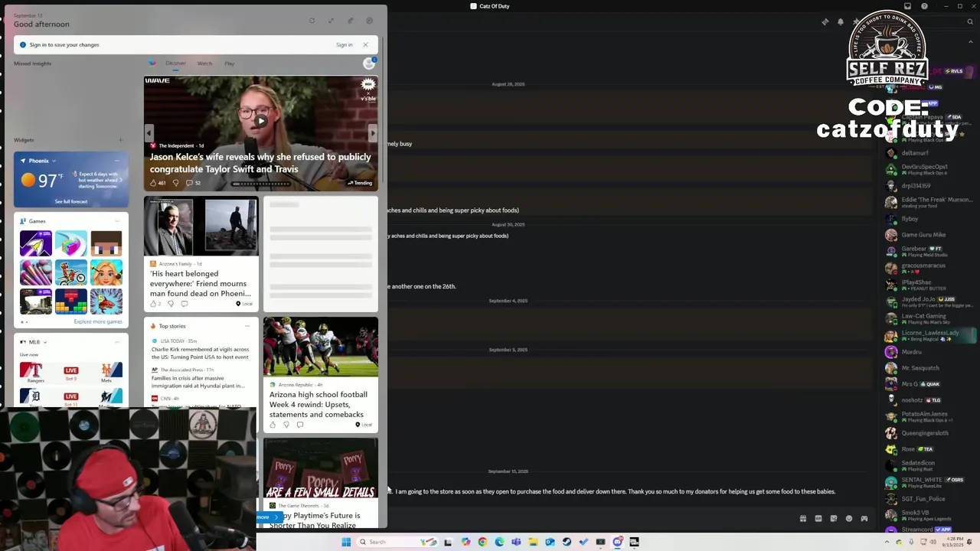Go to next featured story

pyautogui.click(x=373, y=132)
